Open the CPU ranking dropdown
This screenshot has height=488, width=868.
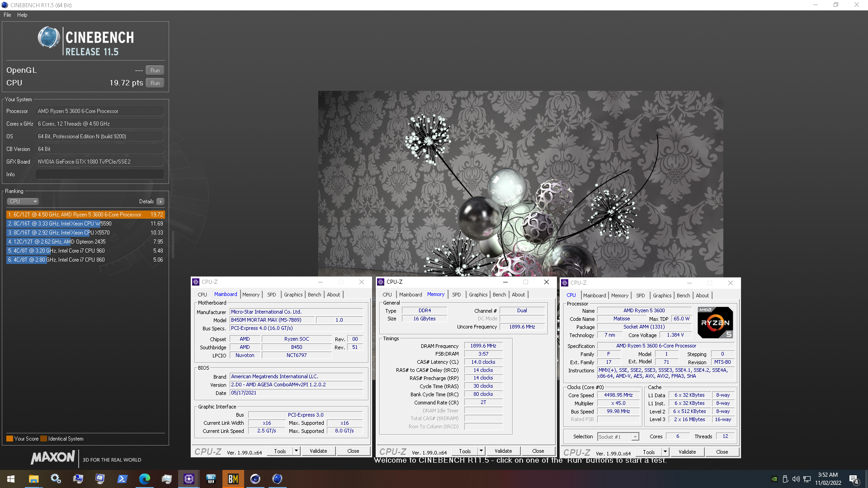click(23, 202)
